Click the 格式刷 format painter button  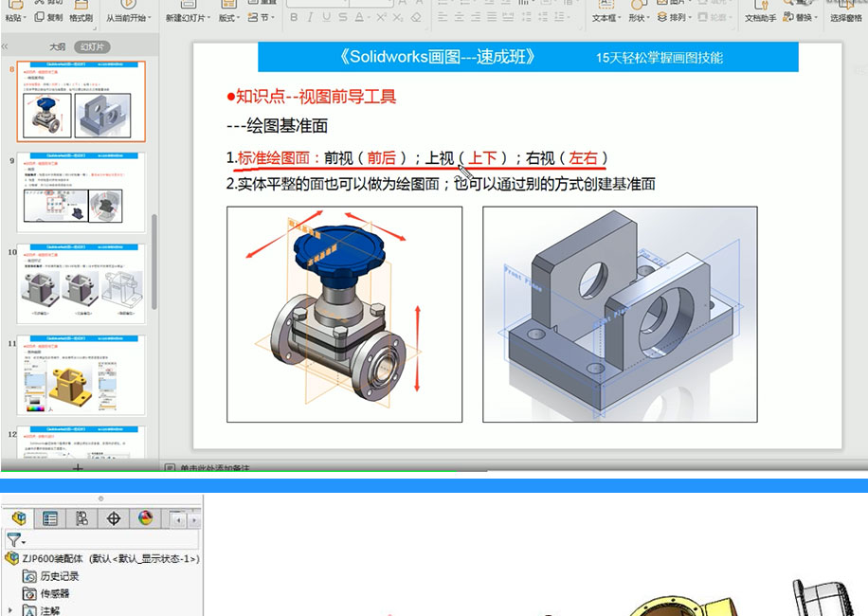(x=81, y=12)
